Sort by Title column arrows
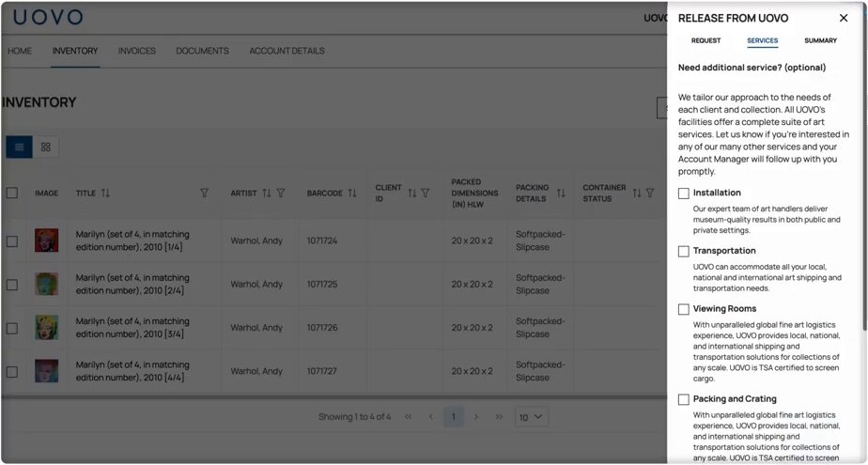Viewport: 868px width, 465px height. coord(105,193)
